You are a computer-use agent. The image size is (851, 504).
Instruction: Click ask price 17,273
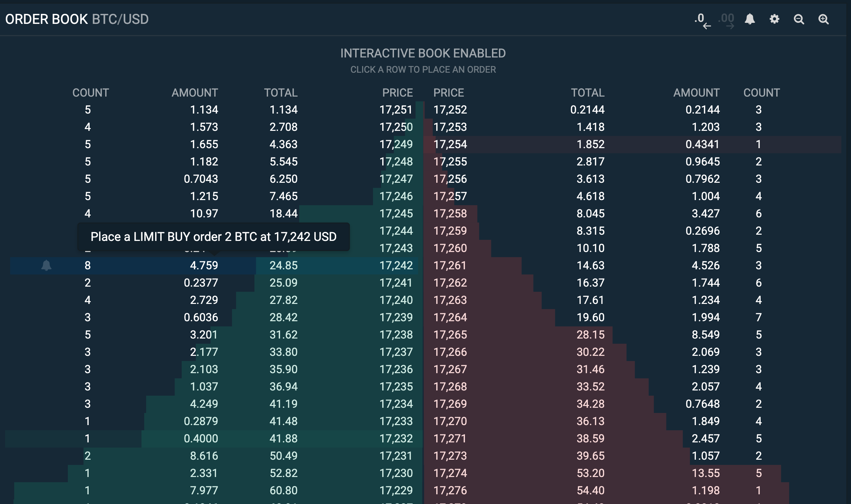(450, 456)
